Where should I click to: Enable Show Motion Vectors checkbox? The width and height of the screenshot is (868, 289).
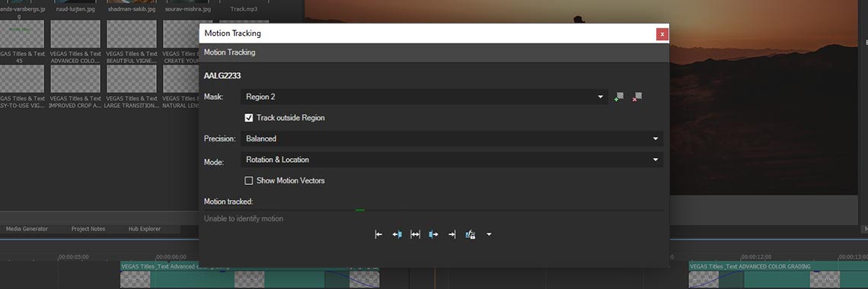tap(249, 181)
